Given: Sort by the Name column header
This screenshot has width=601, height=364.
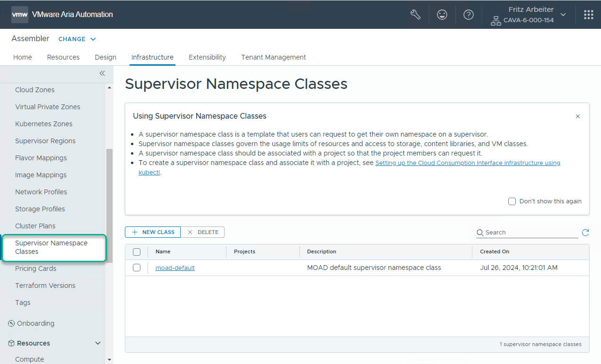Looking at the screenshot, I should coord(163,251).
